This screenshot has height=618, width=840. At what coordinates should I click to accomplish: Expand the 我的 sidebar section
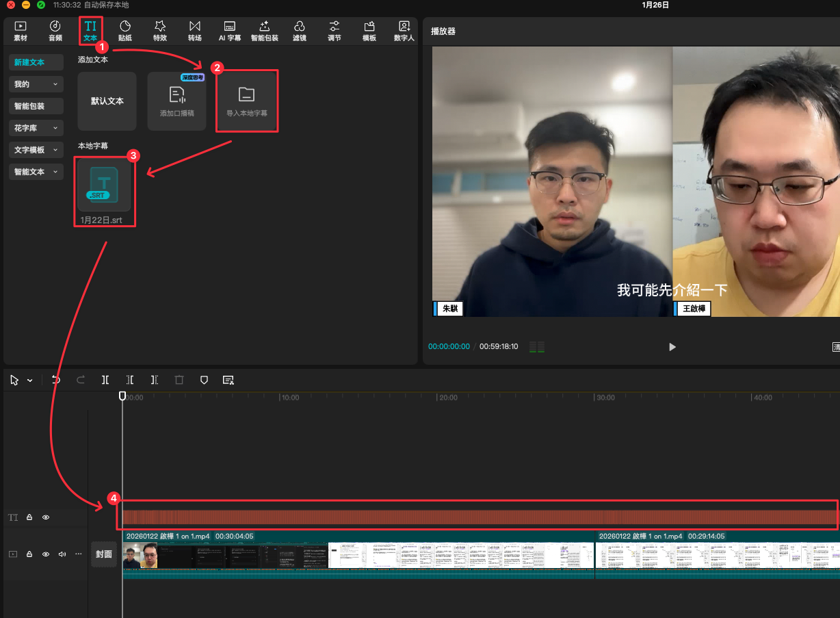coord(36,84)
